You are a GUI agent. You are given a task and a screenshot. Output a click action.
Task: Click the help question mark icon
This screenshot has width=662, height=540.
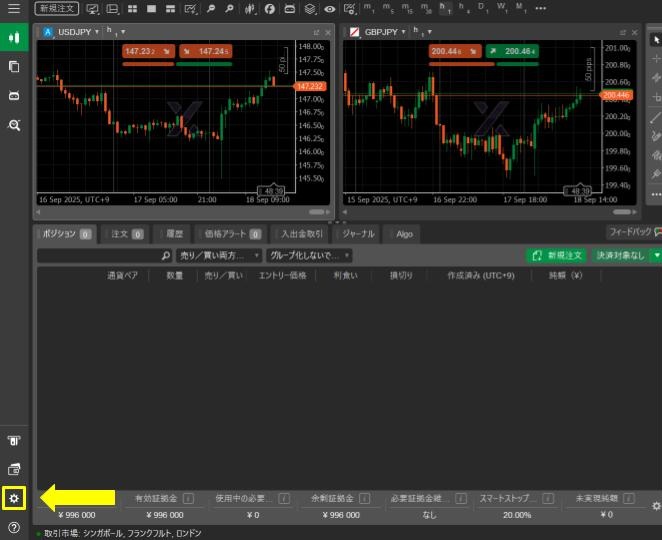[14, 527]
